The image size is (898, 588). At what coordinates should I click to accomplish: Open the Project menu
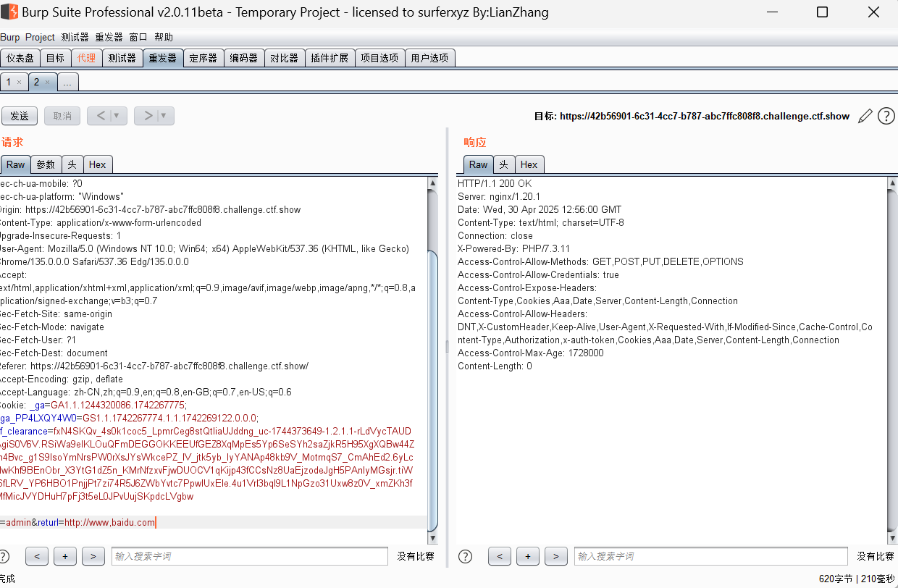(x=40, y=37)
